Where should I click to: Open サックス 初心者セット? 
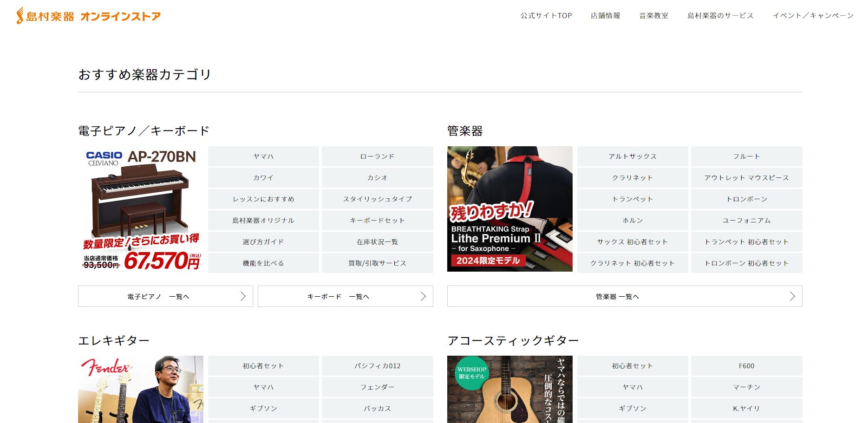(x=633, y=242)
